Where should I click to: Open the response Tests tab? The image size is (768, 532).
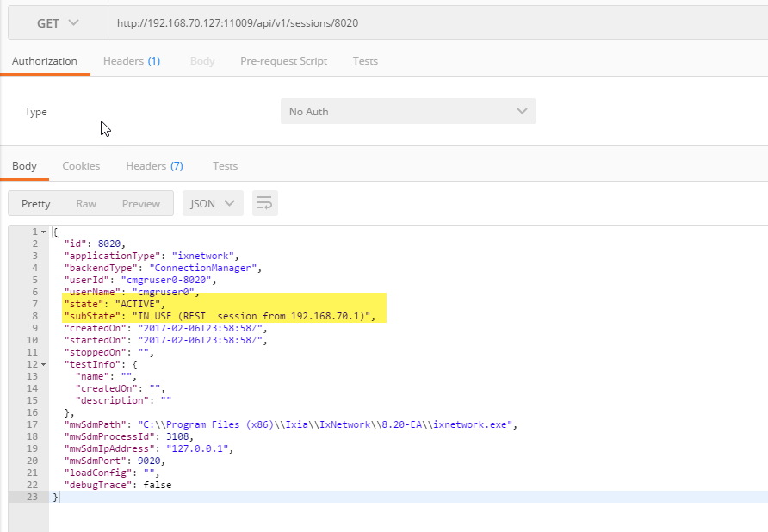pyautogui.click(x=225, y=166)
